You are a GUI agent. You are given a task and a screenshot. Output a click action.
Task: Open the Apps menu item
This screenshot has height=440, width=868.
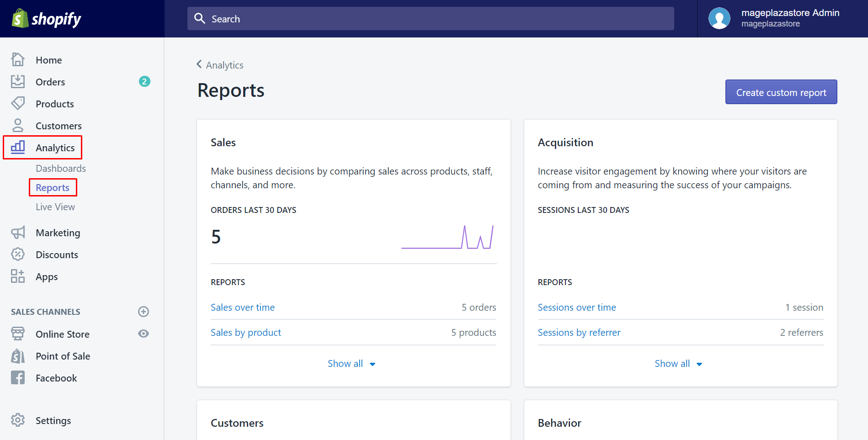[x=47, y=276]
